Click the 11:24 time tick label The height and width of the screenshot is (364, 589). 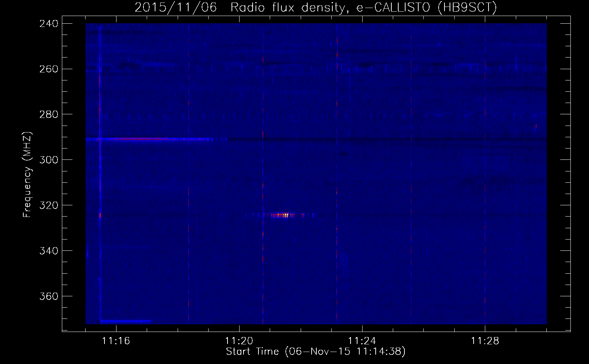click(362, 341)
